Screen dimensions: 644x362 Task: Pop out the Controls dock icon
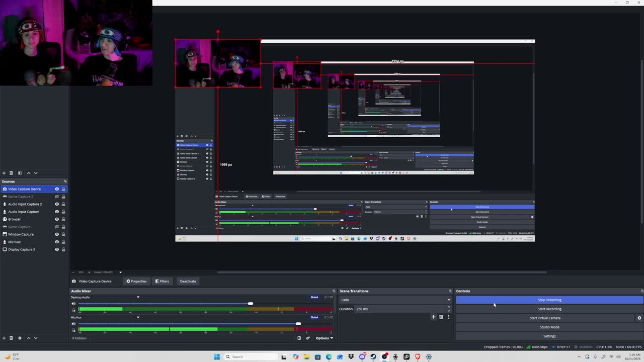(641, 291)
